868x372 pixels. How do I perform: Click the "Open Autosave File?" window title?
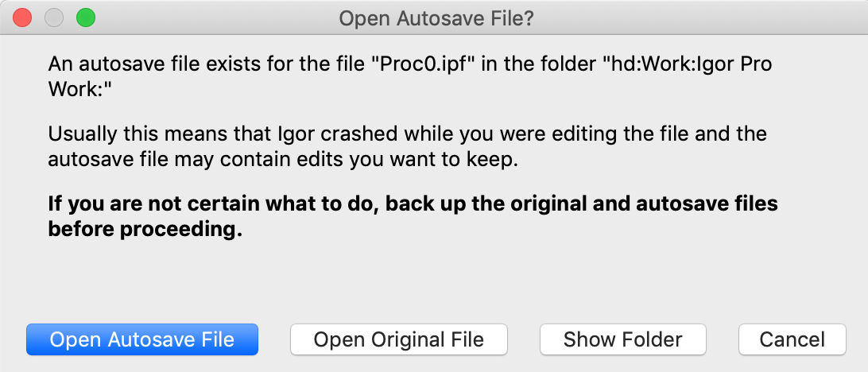(x=436, y=17)
